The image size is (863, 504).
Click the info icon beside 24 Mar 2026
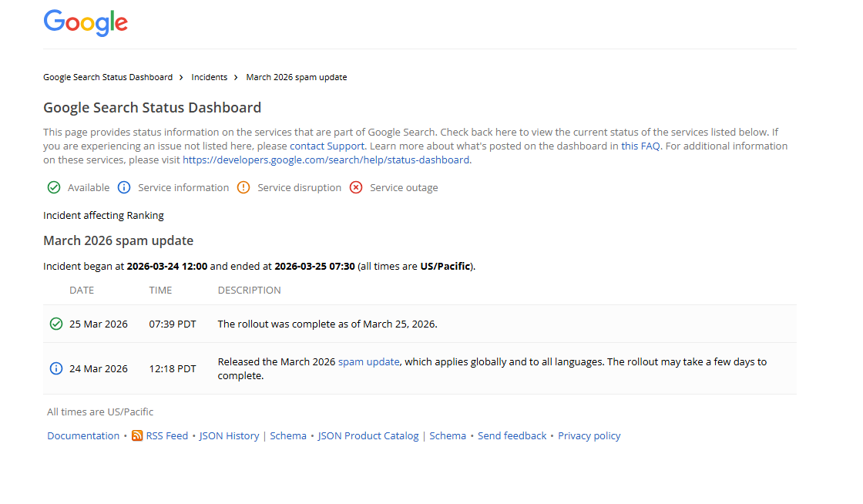click(55, 368)
